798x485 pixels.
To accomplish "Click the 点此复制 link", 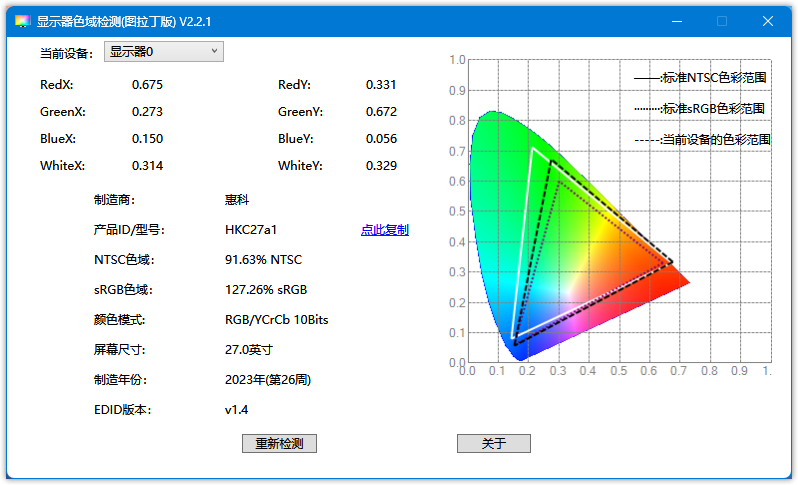I will [384, 230].
